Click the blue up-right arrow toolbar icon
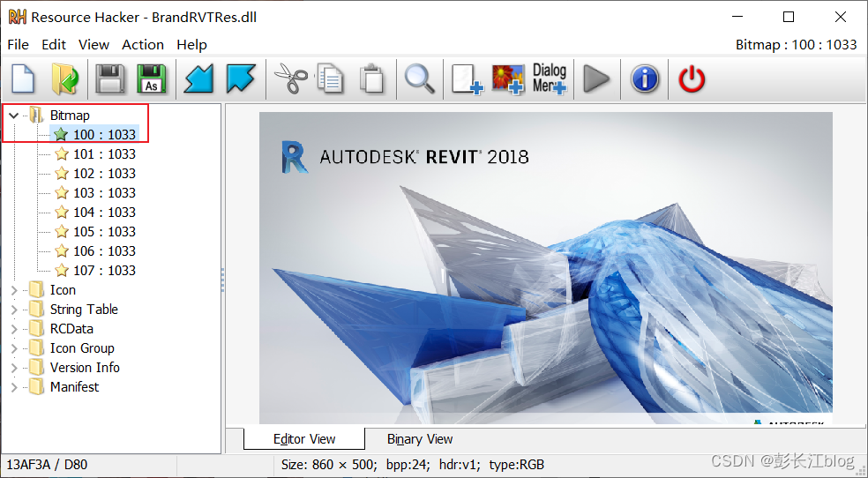This screenshot has width=868, height=478. coord(241,79)
